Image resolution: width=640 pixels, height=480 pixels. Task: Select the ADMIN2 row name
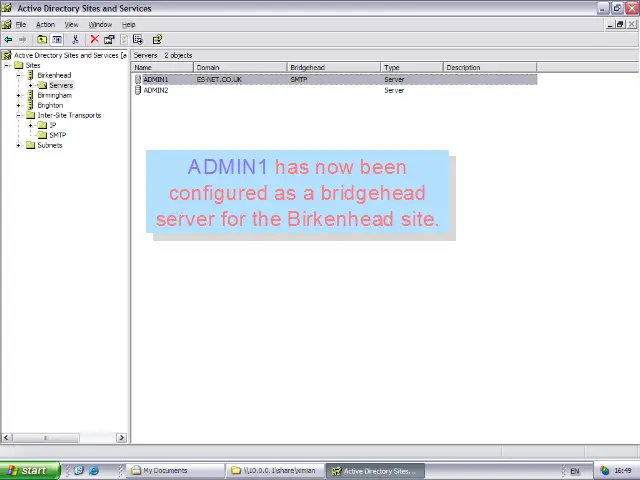click(x=156, y=90)
